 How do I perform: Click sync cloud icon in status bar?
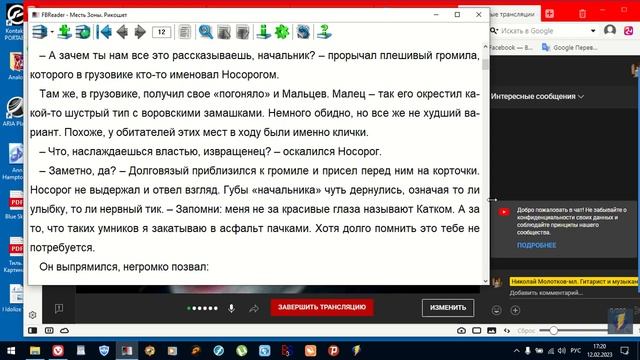click(64, 330)
